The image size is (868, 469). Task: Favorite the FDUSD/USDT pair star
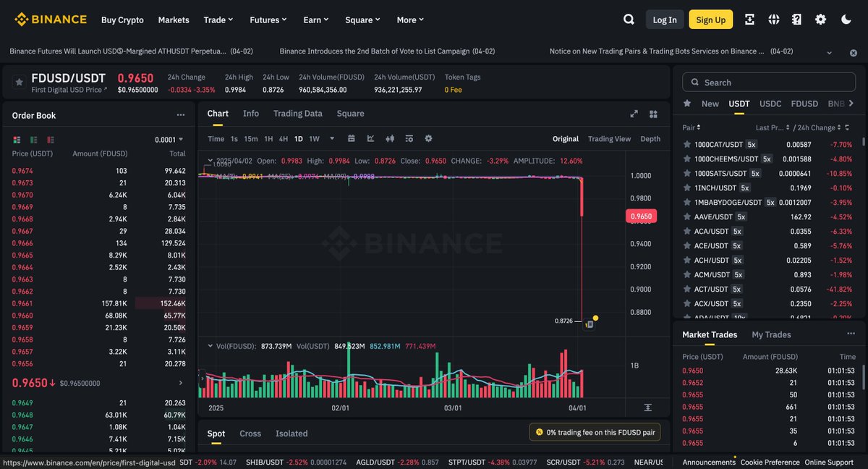(x=19, y=83)
